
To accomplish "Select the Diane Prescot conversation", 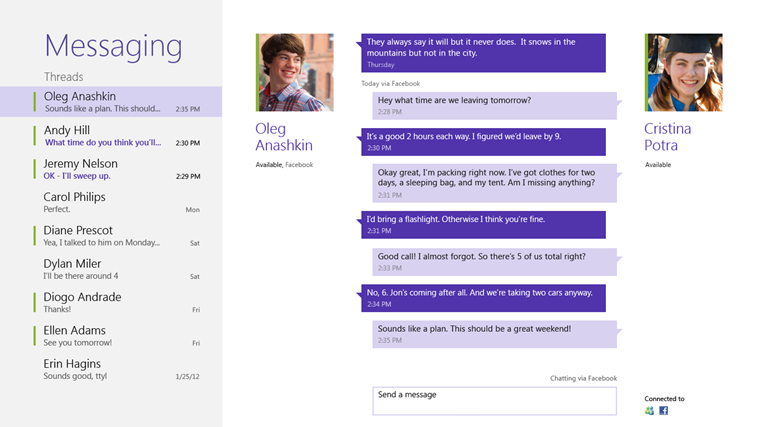I will (111, 236).
